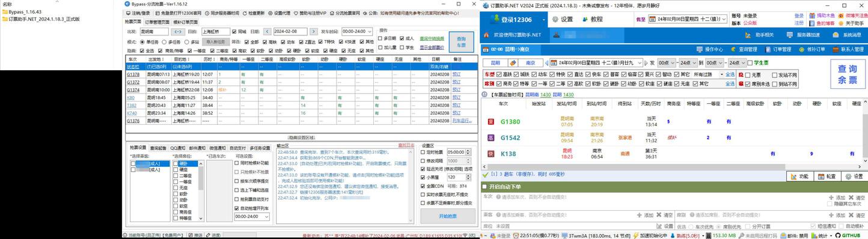Open 服务器加速 in blue toolbar

[x=804, y=35]
